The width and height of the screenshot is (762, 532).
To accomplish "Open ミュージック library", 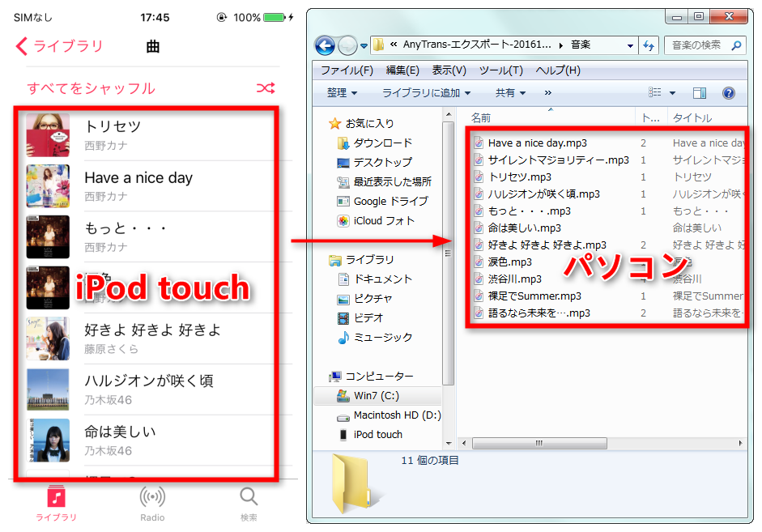I will [375, 337].
